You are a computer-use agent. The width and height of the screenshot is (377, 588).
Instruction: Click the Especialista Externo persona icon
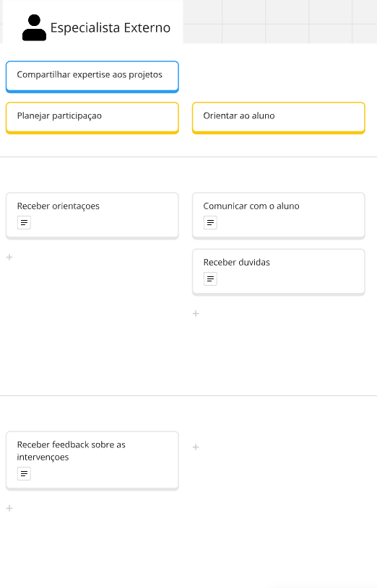click(x=34, y=27)
